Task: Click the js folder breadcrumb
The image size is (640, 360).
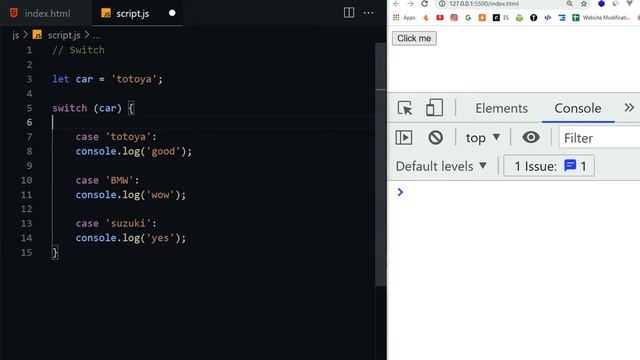Action: click(x=16, y=35)
